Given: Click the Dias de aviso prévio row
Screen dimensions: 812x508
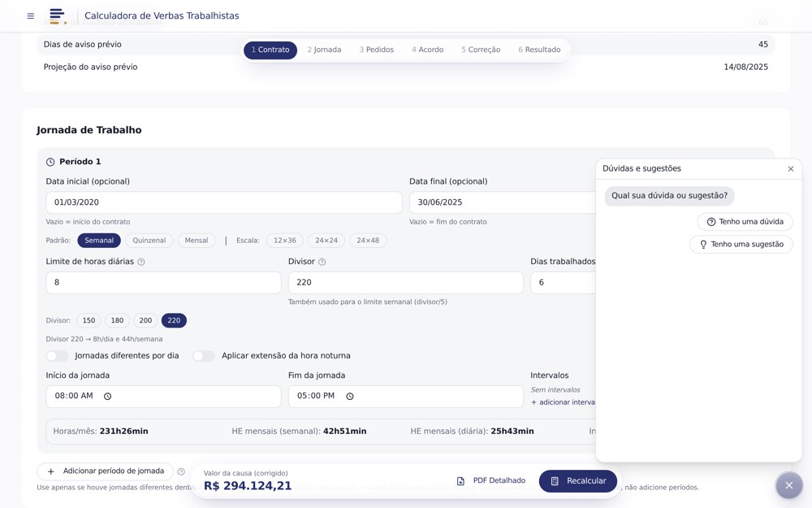Looking at the screenshot, I should pyautogui.click(x=405, y=45).
